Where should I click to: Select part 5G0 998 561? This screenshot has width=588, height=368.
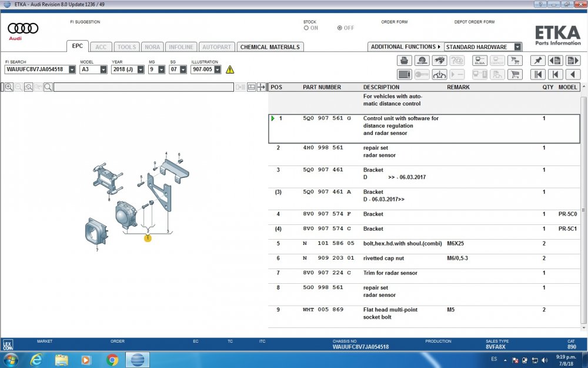click(323, 287)
